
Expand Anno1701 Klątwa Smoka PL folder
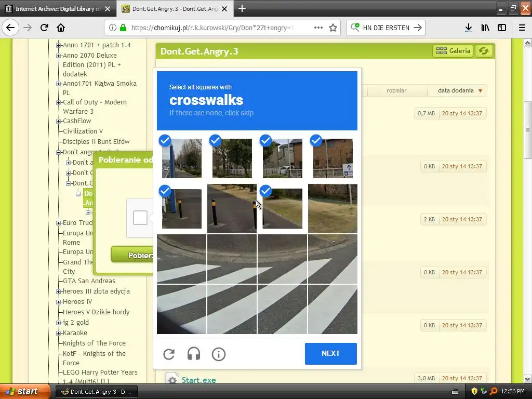tap(58, 84)
